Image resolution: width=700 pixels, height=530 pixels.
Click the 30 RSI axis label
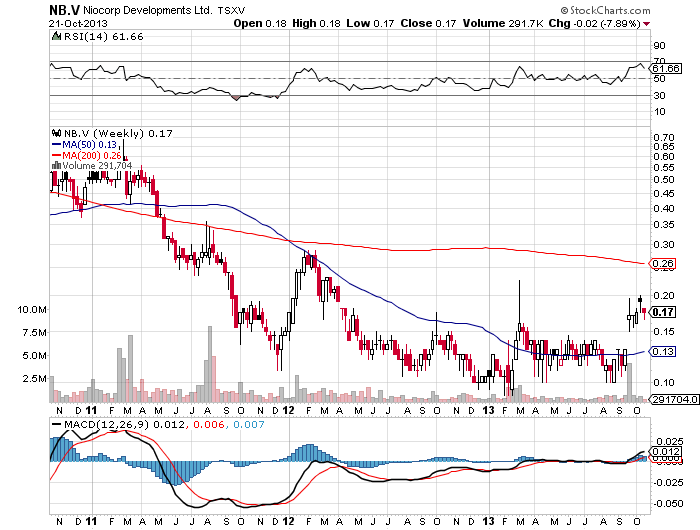(659, 96)
